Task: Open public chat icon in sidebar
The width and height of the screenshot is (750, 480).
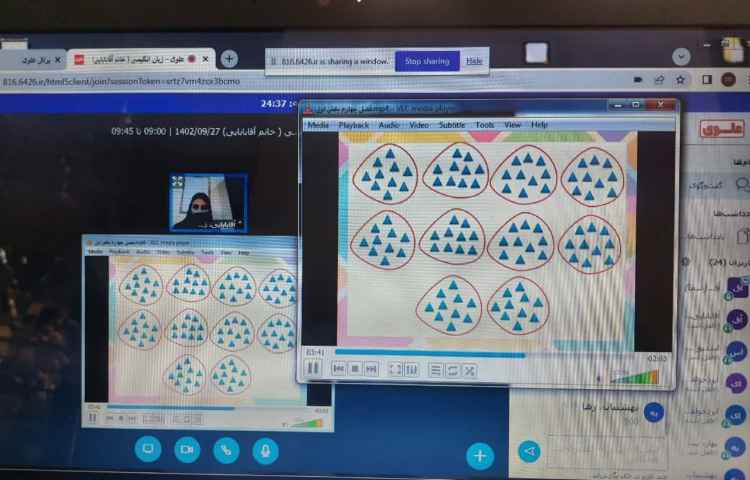Action: pyautogui.click(x=742, y=185)
